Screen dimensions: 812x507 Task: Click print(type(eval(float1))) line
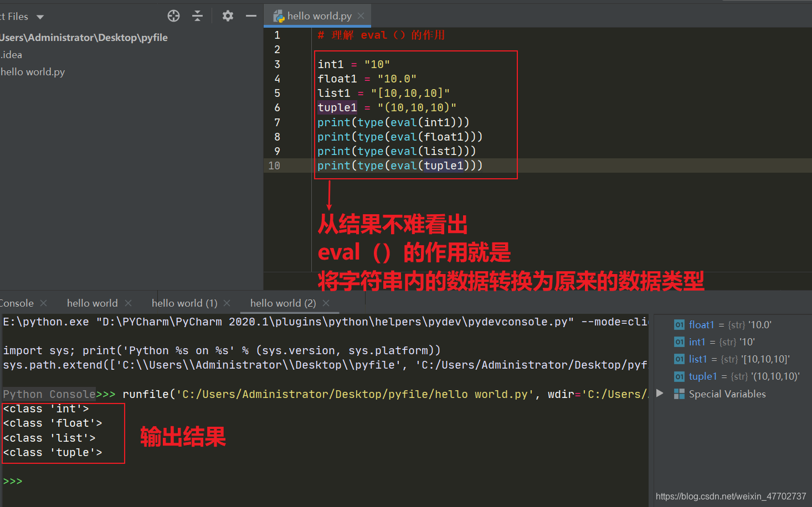pos(400,136)
